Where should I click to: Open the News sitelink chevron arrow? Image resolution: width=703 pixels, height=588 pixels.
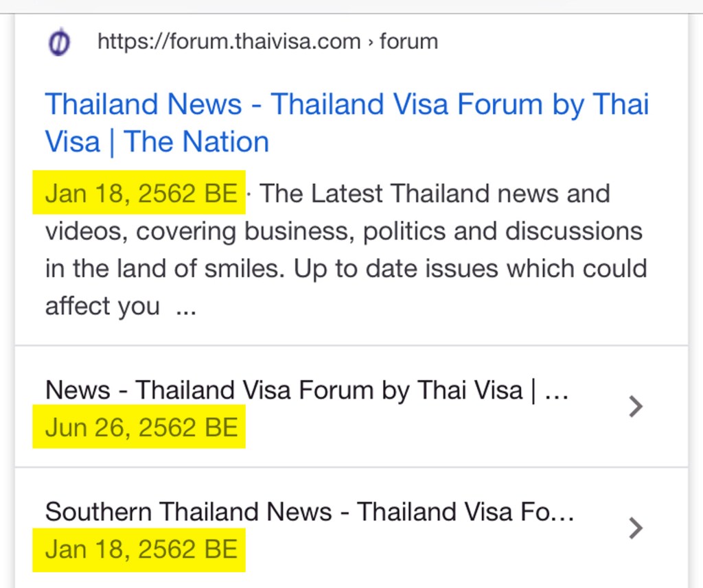coord(636,407)
